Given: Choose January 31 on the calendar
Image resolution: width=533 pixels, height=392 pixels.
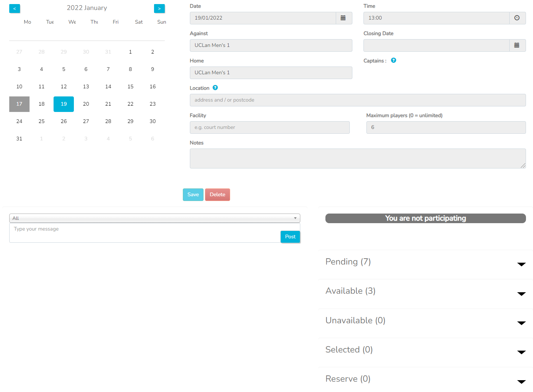Looking at the screenshot, I should 19,139.
